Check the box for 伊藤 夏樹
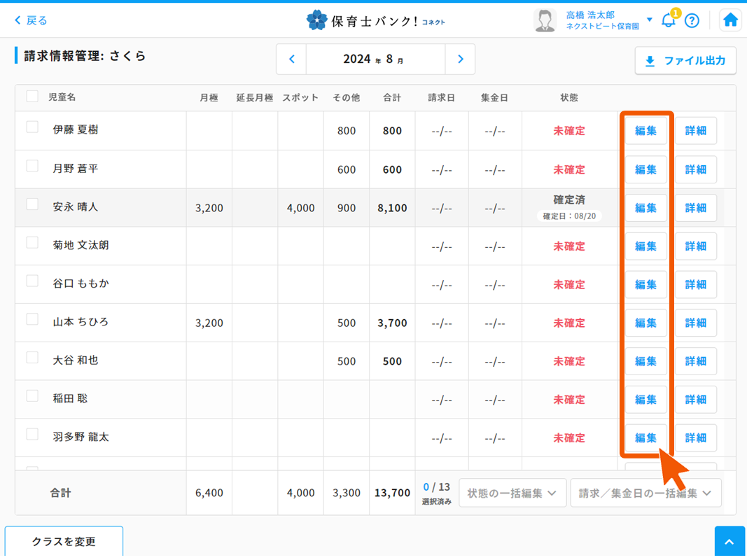The width and height of the screenshot is (747, 560). pos(32,127)
